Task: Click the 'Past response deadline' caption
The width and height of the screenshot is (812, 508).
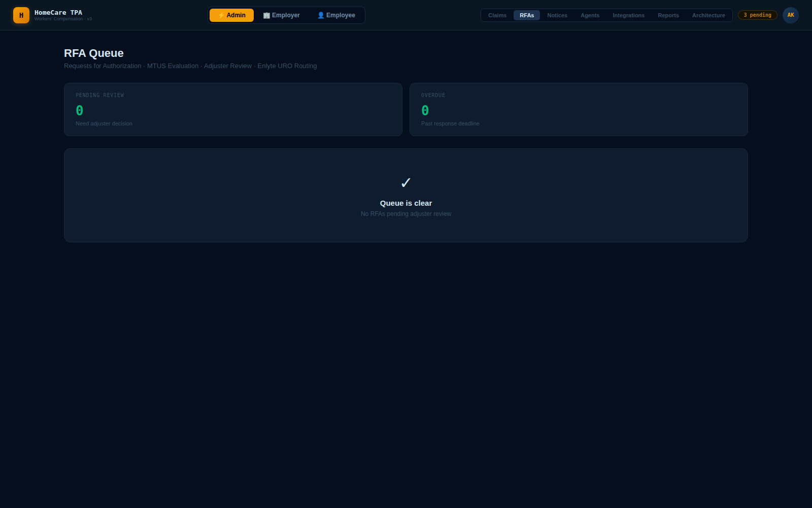Action: 450,123
